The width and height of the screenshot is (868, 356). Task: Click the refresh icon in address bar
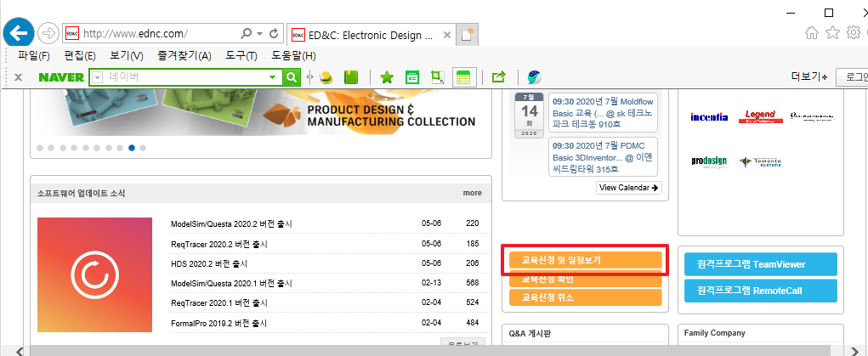click(274, 34)
